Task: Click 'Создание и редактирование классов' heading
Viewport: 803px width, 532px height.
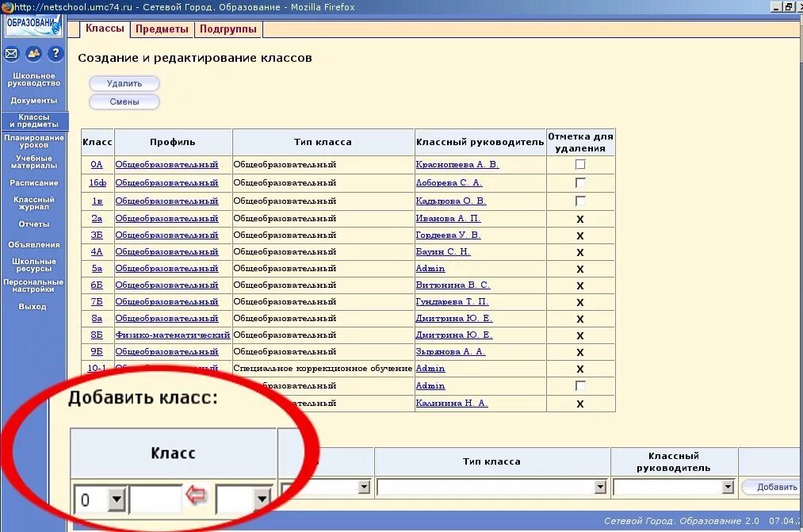Action: pos(195,58)
